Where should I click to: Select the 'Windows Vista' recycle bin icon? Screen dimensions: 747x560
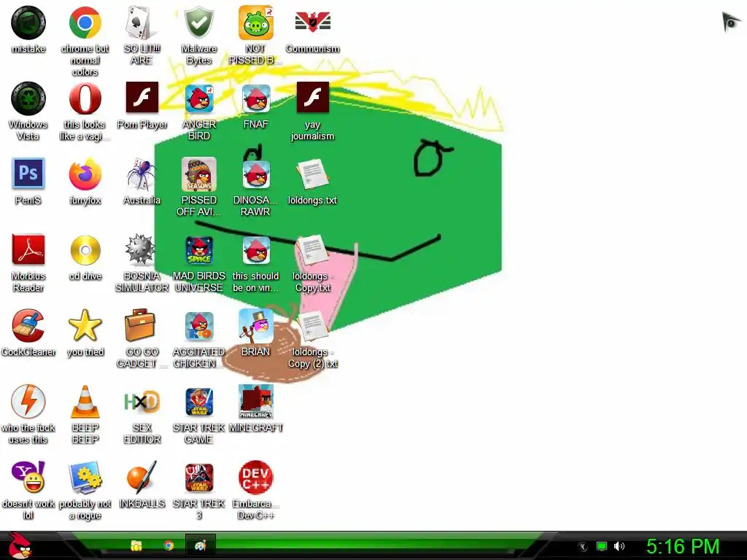(28, 98)
